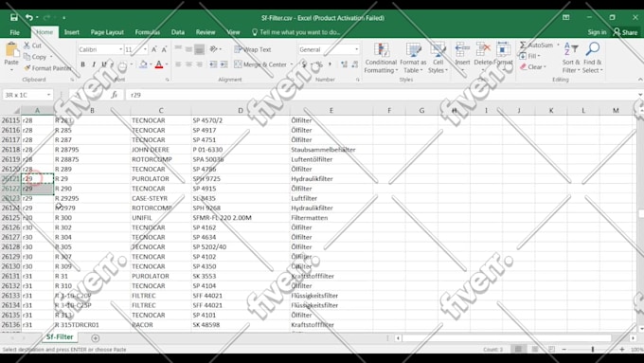
Task: Switch to the Data tab
Action: click(178, 32)
